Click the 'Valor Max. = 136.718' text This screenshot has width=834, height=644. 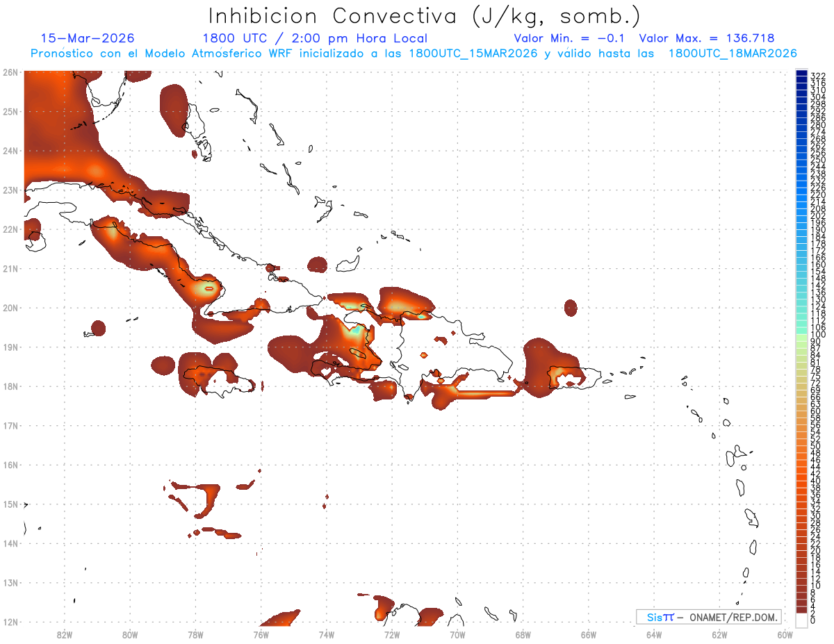(x=707, y=38)
